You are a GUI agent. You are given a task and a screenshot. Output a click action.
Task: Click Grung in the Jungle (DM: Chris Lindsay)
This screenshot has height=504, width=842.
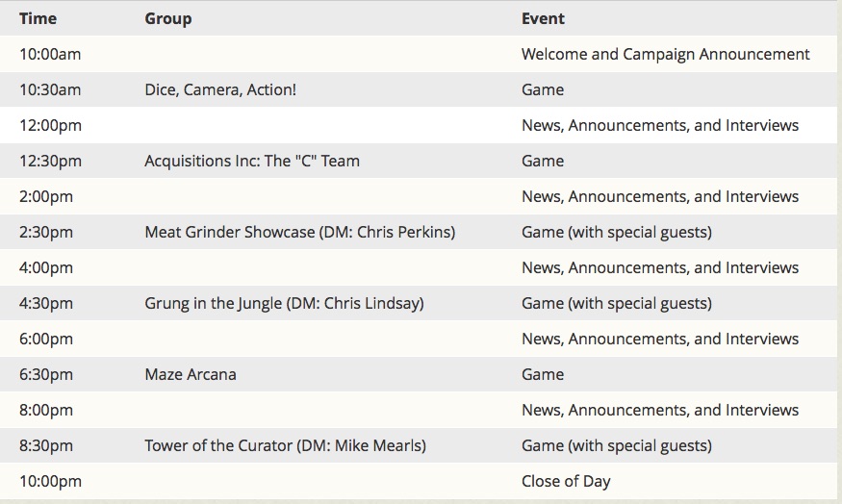pyautogui.click(x=284, y=303)
